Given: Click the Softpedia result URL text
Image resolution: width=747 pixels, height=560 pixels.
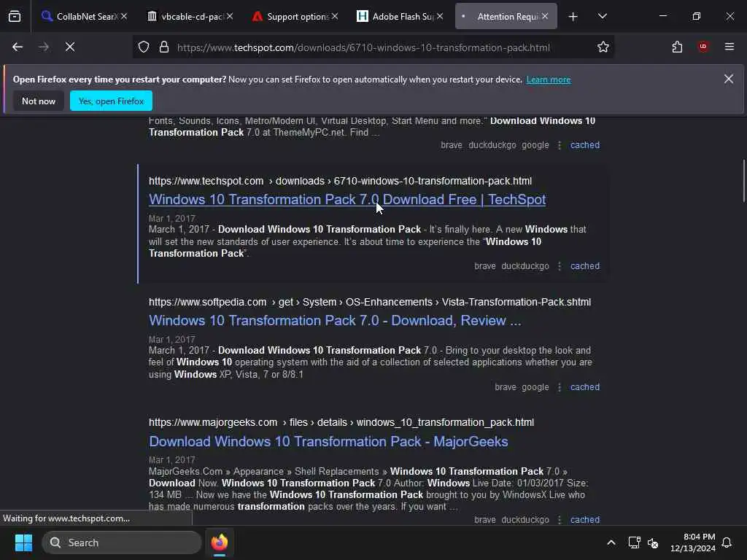Looking at the screenshot, I should [x=370, y=302].
